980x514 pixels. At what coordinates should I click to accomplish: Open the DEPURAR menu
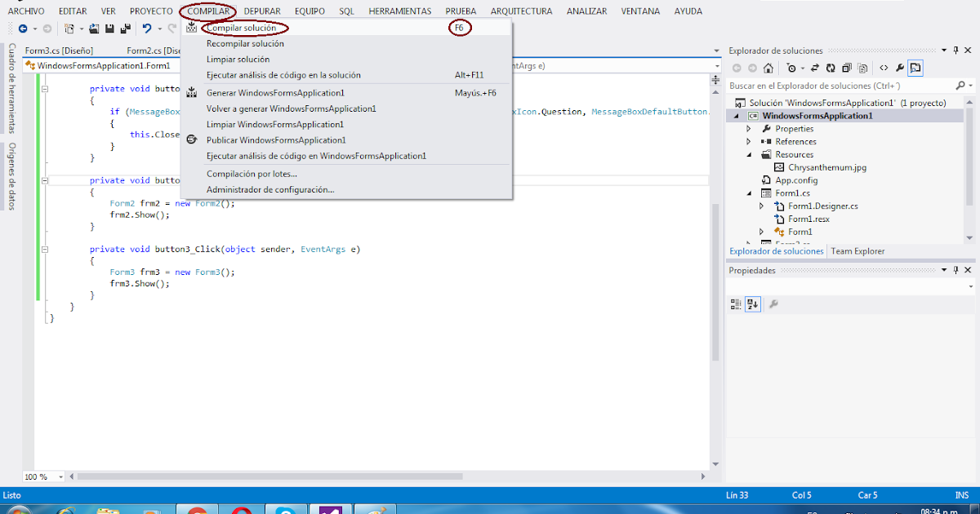click(262, 11)
